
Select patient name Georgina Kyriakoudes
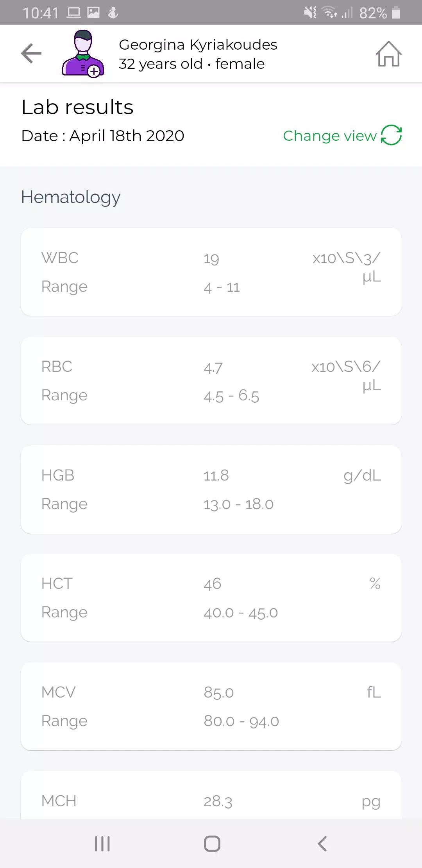198,45
